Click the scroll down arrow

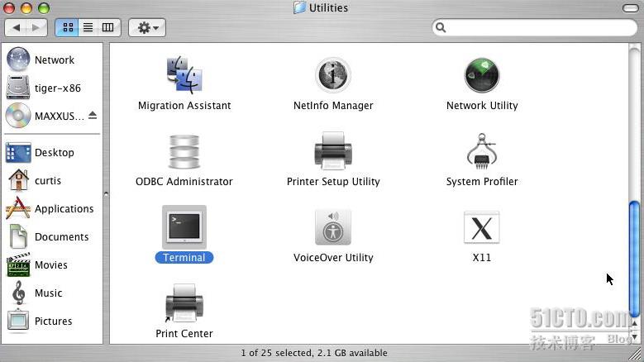635,337
